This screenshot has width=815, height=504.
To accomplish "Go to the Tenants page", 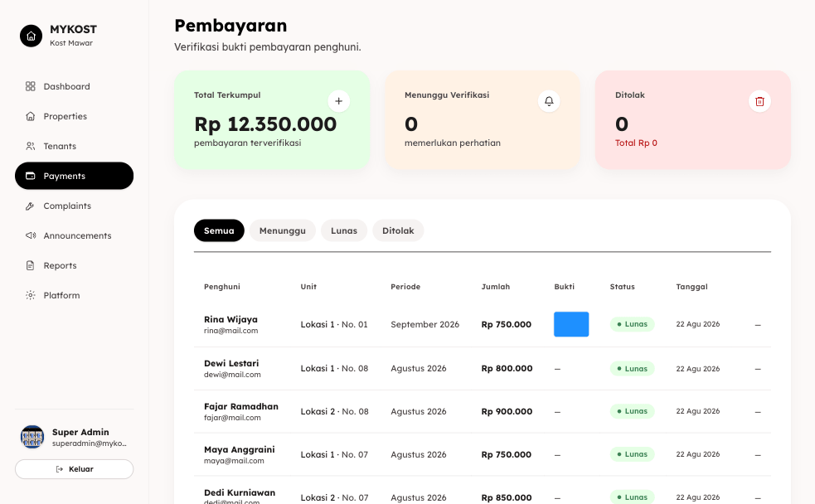I will pyautogui.click(x=75, y=146).
